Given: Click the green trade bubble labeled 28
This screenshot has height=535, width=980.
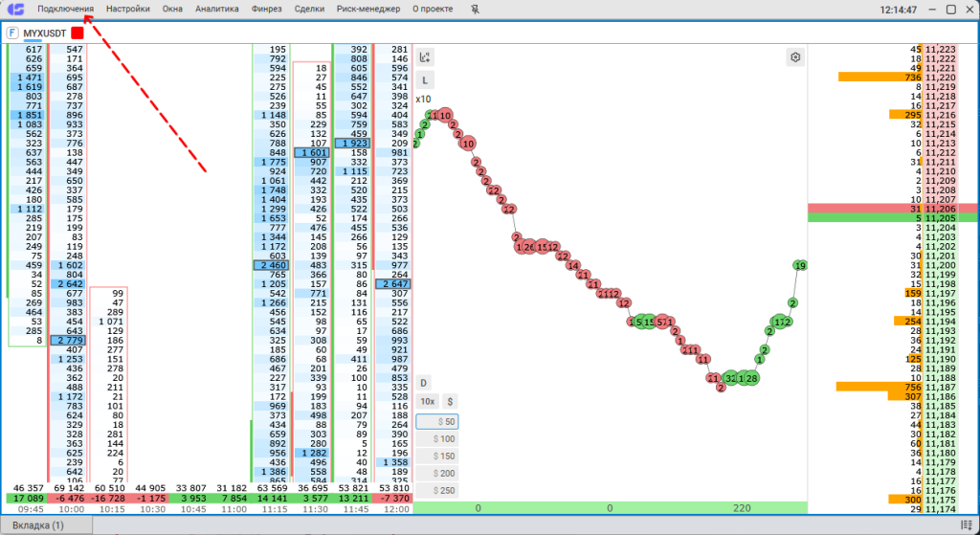Looking at the screenshot, I should click(x=751, y=378).
